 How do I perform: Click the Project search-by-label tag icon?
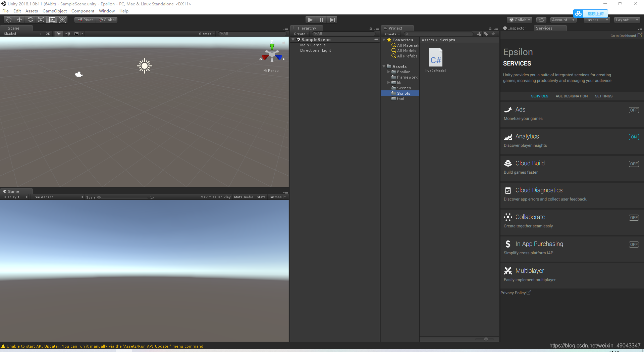click(486, 34)
